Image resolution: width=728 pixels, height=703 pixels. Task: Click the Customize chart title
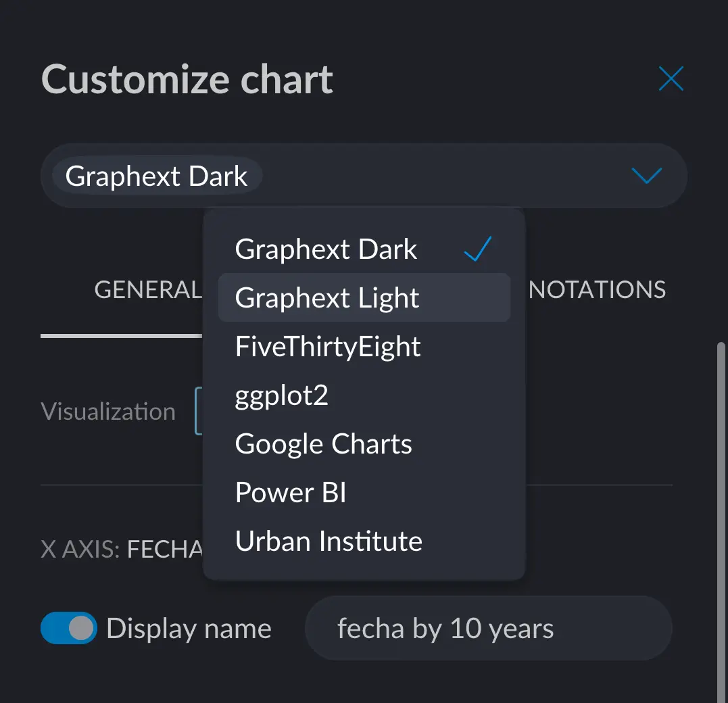(187, 78)
